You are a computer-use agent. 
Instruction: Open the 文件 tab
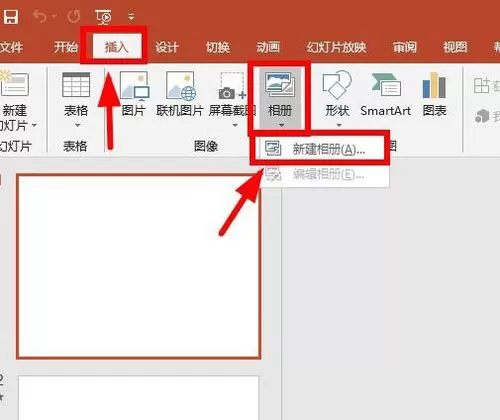tap(11, 47)
